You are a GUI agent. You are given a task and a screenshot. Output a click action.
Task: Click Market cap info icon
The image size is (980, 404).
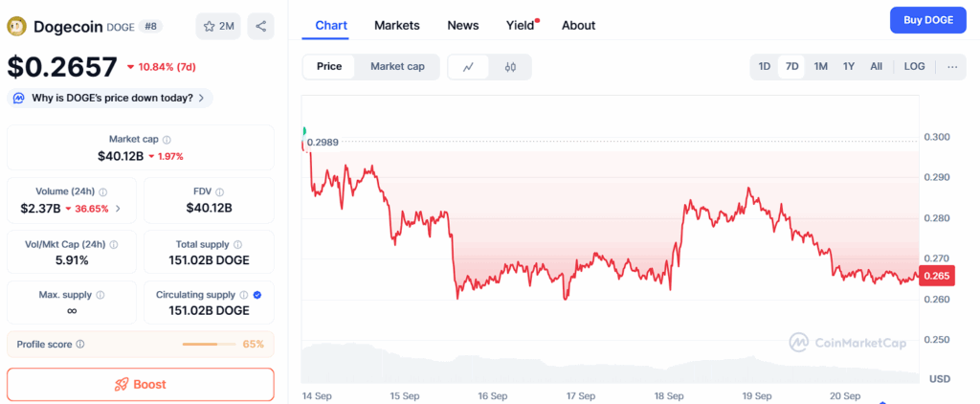tap(167, 140)
